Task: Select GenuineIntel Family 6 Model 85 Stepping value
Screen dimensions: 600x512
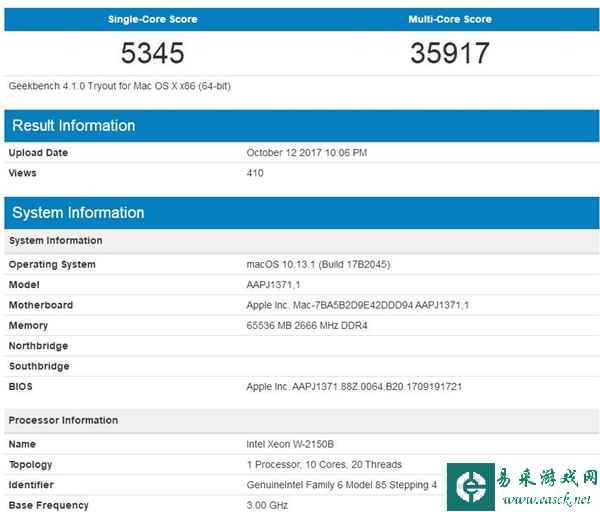Action: (341, 485)
